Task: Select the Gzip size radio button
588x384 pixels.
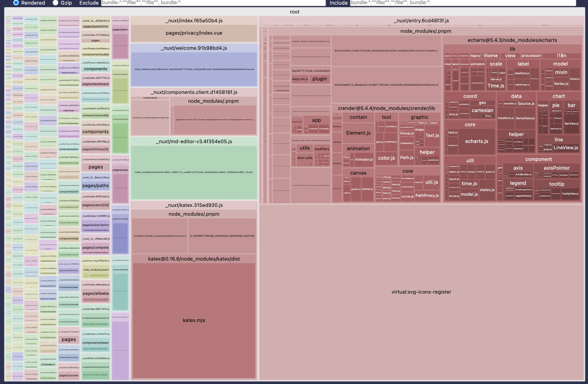Action: pos(56,3)
